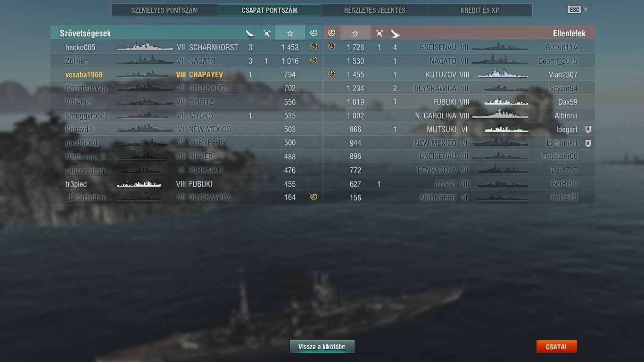
Task: Sort allies by achievements medal icon
Action: click(x=314, y=33)
